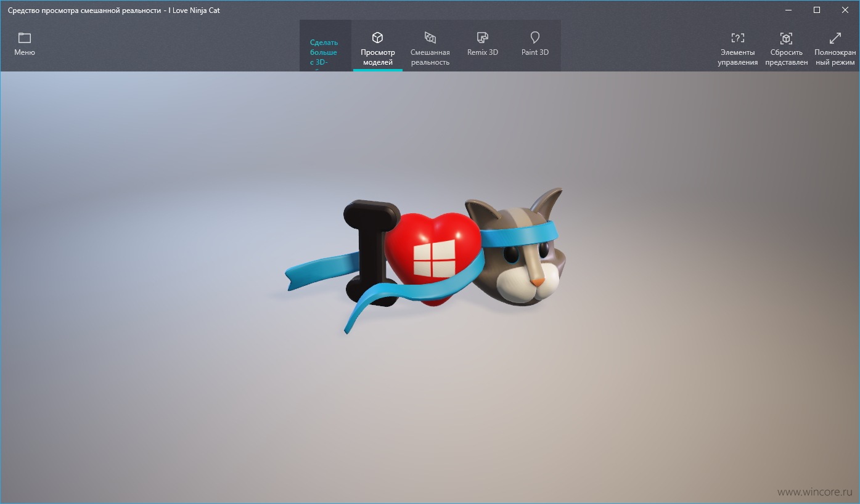Minimize the Mixed Reality Viewer window
The height and width of the screenshot is (504, 860).
tap(788, 10)
